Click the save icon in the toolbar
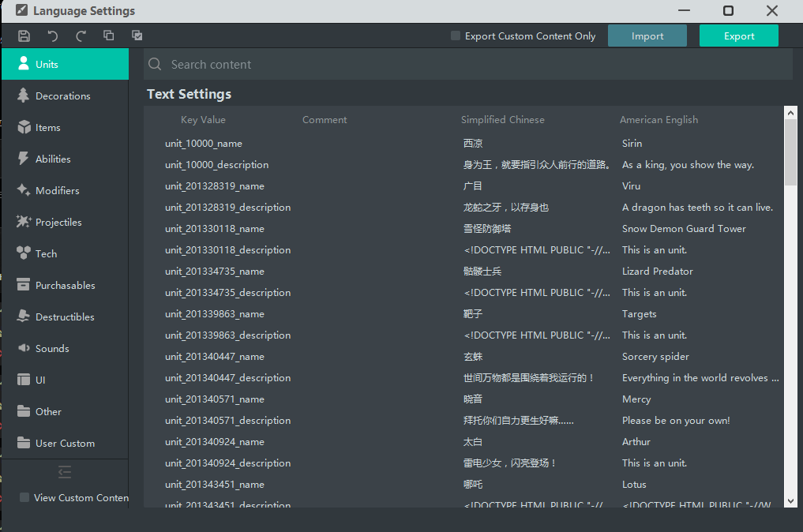Screen dimensions: 803x532 click(x=24, y=36)
